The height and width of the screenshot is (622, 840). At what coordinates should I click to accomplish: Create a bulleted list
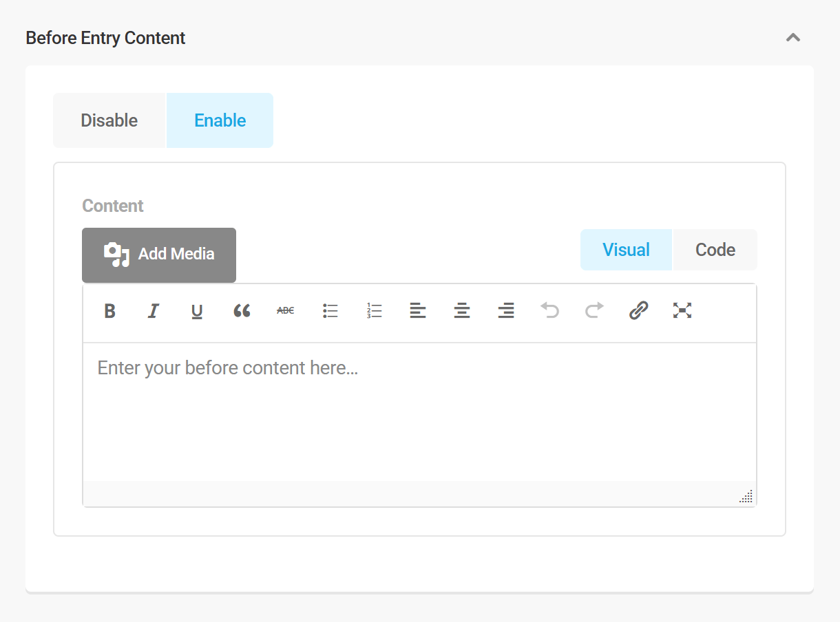[330, 310]
